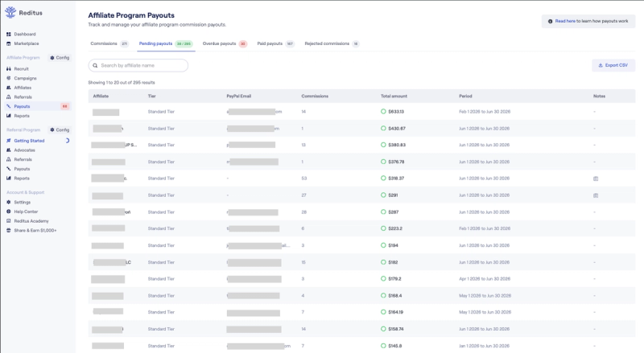Click the Affiliates people icon
The width and height of the screenshot is (644, 353).
coord(9,88)
